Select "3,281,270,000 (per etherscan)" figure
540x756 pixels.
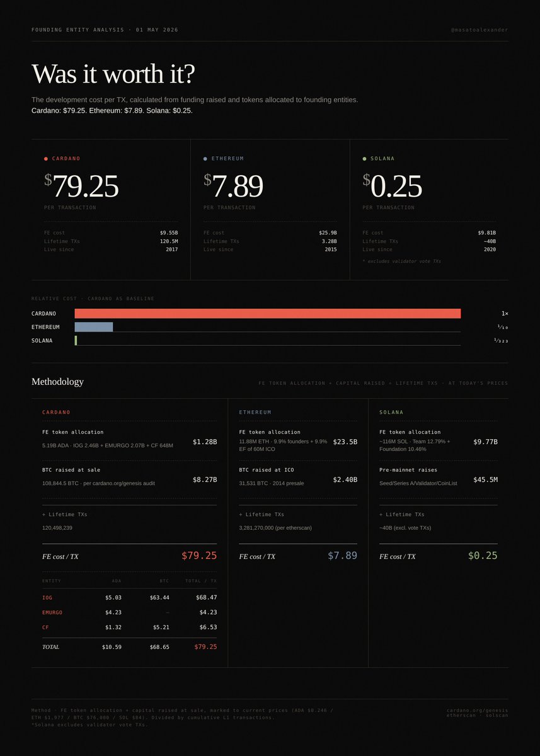[275, 528]
